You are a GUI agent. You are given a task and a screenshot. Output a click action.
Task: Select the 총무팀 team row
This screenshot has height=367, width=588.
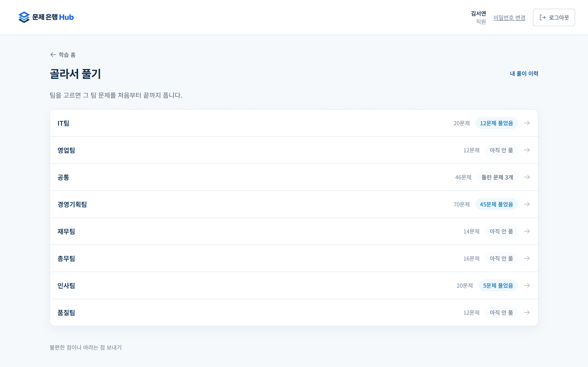click(294, 258)
